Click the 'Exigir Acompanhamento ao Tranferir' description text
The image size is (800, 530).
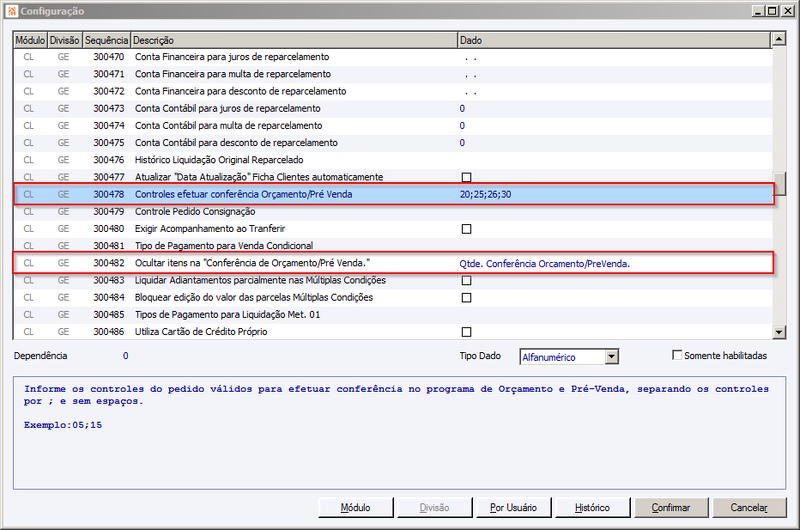210,229
